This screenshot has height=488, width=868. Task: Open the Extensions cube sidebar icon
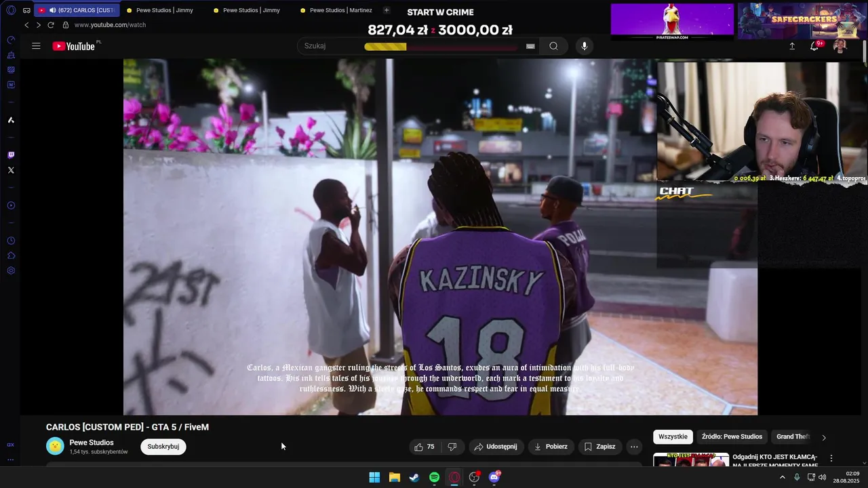pyautogui.click(x=11, y=256)
